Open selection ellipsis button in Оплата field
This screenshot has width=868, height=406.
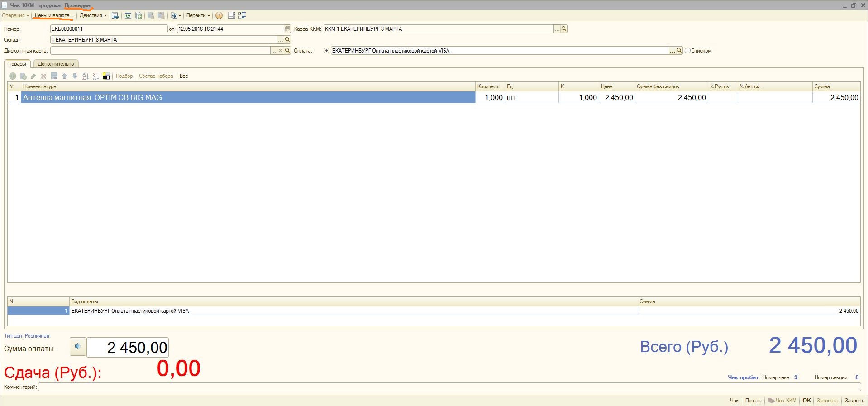[672, 51]
